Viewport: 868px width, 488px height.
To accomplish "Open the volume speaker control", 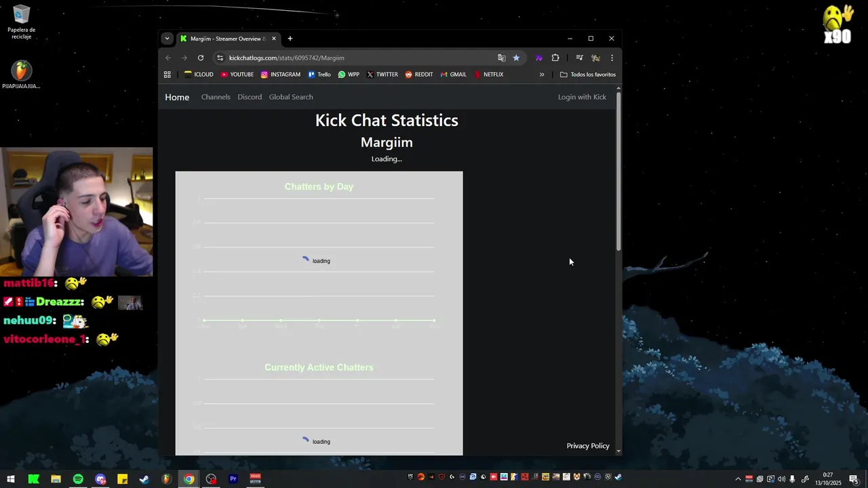I will [781, 479].
